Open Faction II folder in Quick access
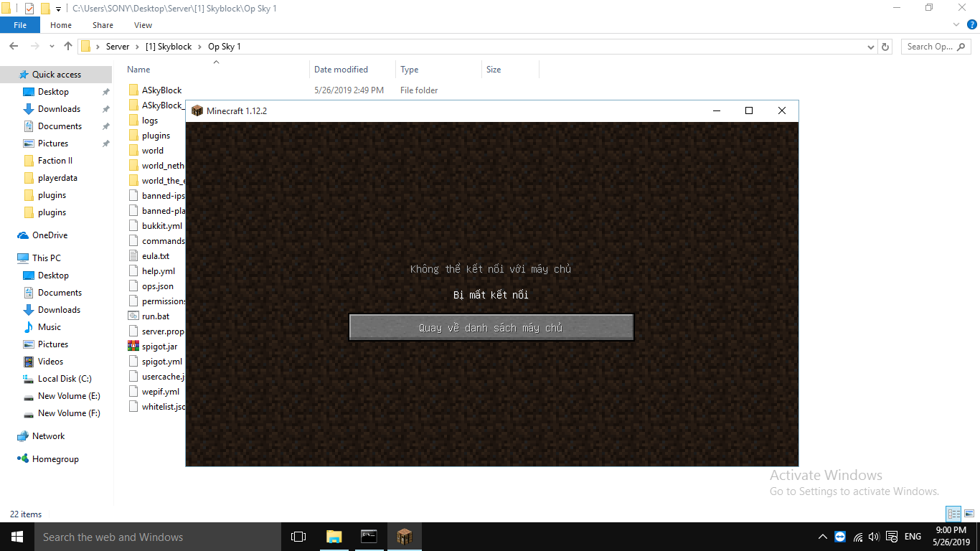 tap(56, 161)
